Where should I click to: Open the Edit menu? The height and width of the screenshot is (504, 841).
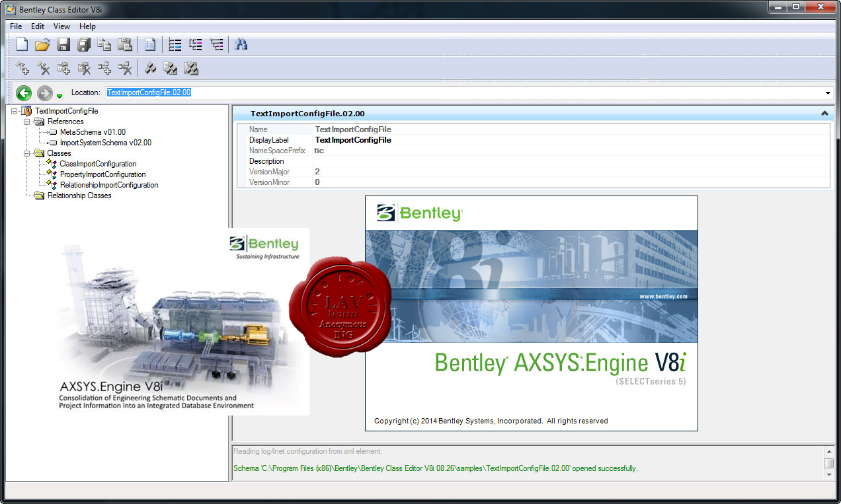(38, 26)
